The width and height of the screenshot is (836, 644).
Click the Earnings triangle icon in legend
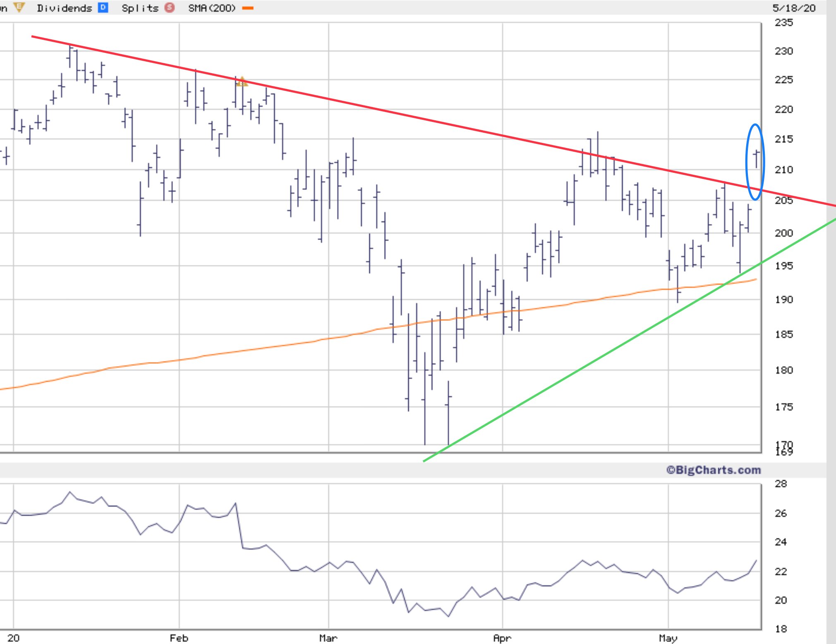pyautogui.click(x=19, y=7)
